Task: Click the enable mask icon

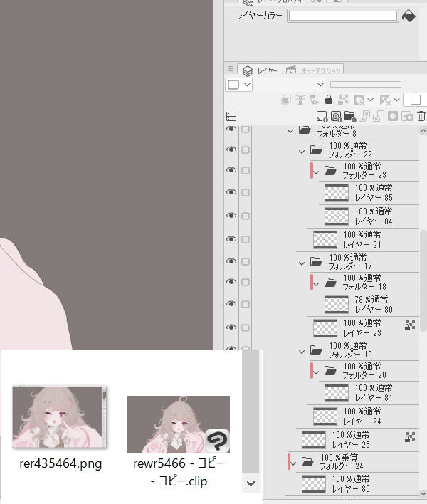Action: coord(359,100)
